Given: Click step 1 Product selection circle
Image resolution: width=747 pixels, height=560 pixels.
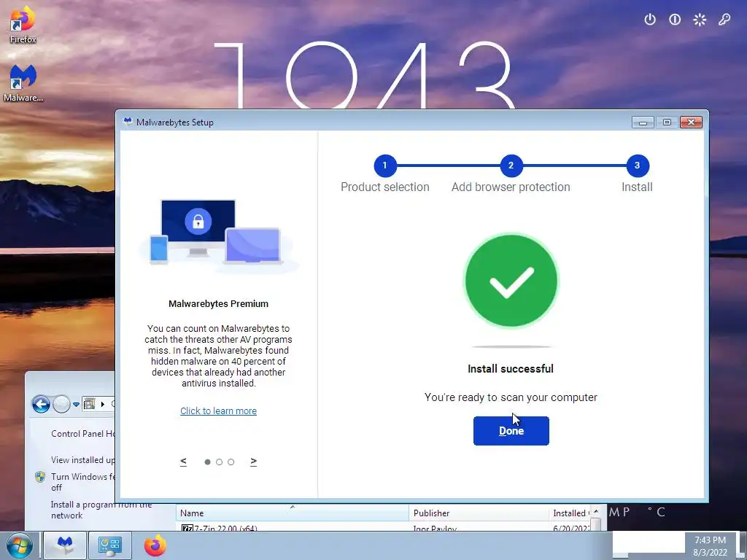Looking at the screenshot, I should coord(385,166).
